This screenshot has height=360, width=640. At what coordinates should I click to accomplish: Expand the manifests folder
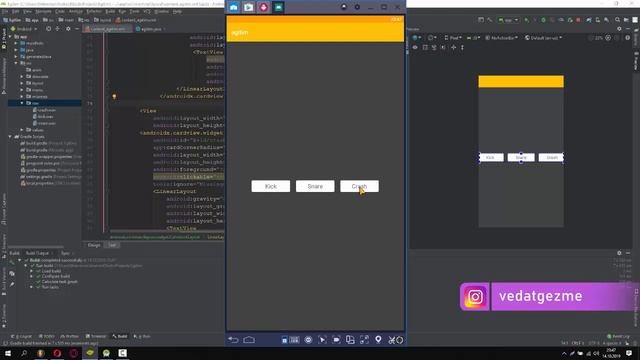[x=16, y=43]
